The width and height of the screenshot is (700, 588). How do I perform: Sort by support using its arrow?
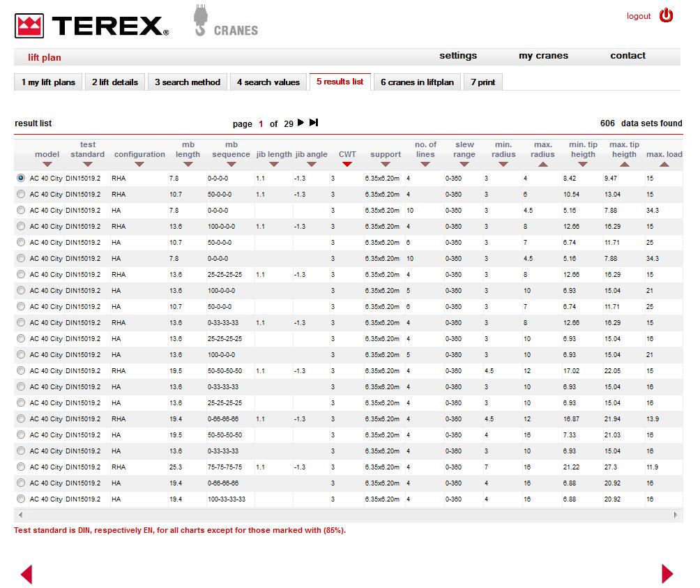tap(386, 165)
